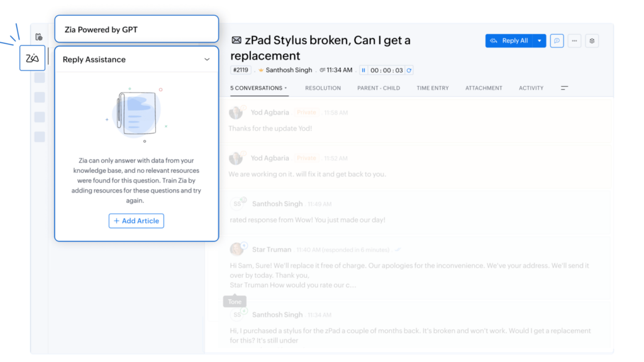Click Yod Agbaria's avatar on the 11:58 AM message
Screen dimensions: 644x362
(x=236, y=112)
